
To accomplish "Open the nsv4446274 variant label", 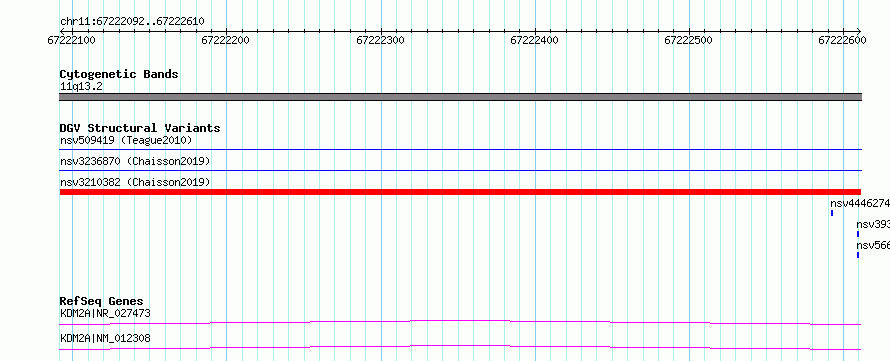I will (860, 203).
